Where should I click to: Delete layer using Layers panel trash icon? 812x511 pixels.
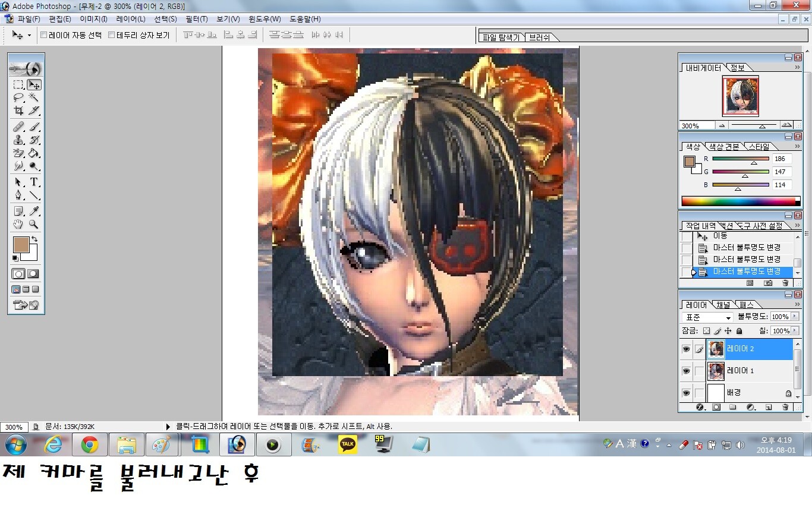tap(785, 407)
